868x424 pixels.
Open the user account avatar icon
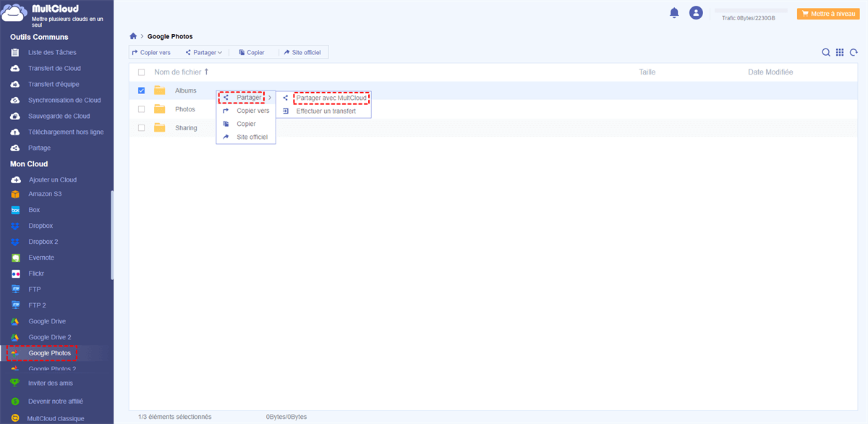696,13
